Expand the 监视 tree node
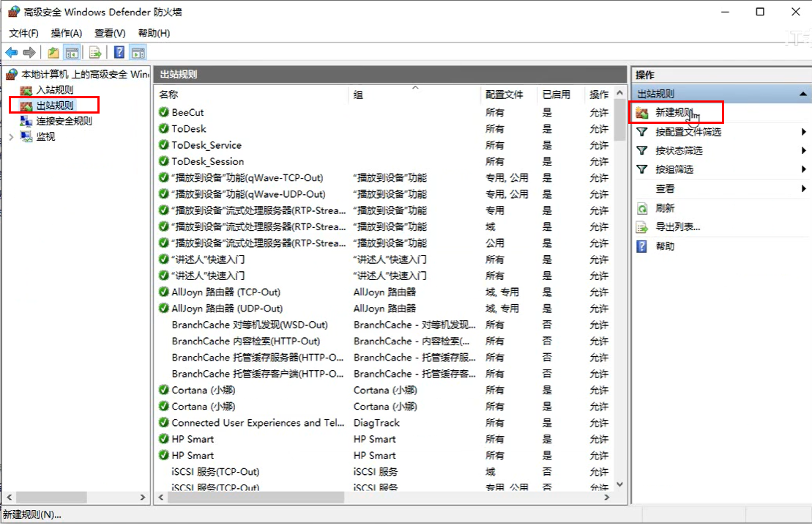The height and width of the screenshot is (524, 812). tap(10, 136)
